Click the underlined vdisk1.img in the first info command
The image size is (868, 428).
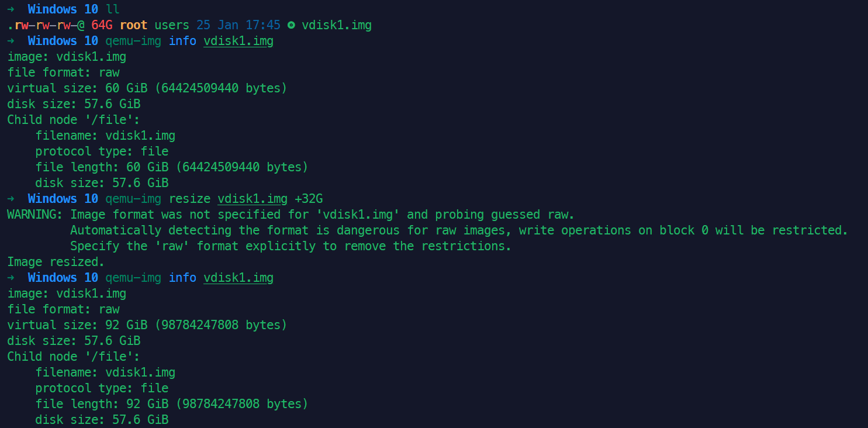(x=238, y=41)
